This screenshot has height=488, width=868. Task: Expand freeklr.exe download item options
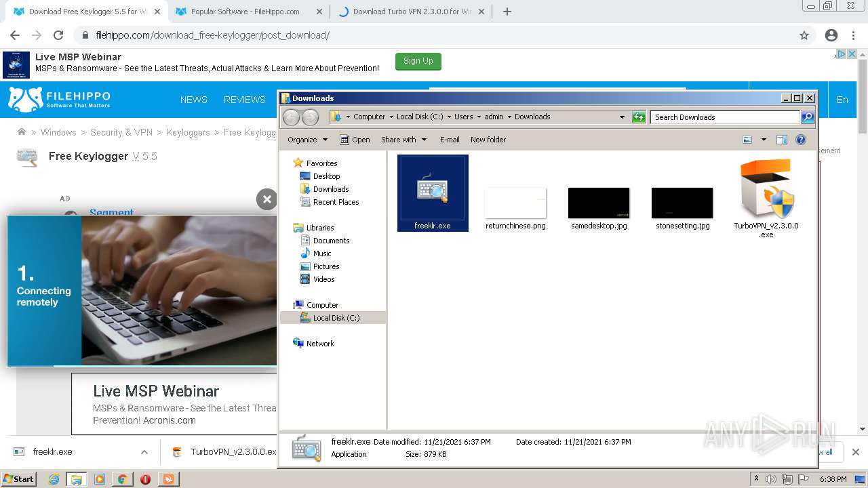point(144,452)
